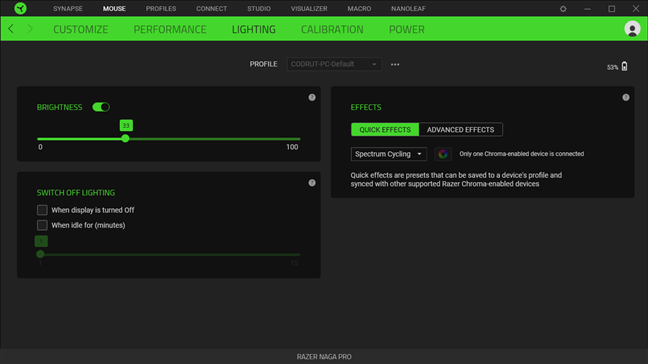Open Brightness help question icon
Image resolution: width=648 pixels, height=364 pixels.
click(312, 98)
